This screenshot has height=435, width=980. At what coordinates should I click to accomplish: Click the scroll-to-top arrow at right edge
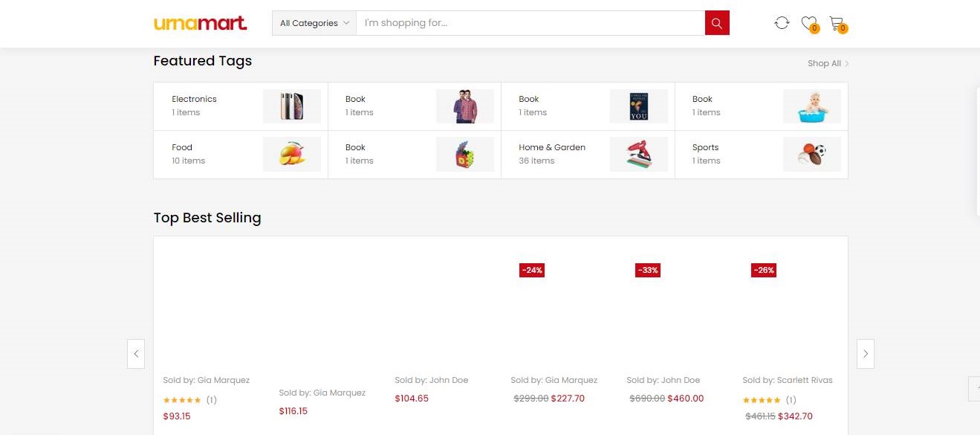coord(974,389)
